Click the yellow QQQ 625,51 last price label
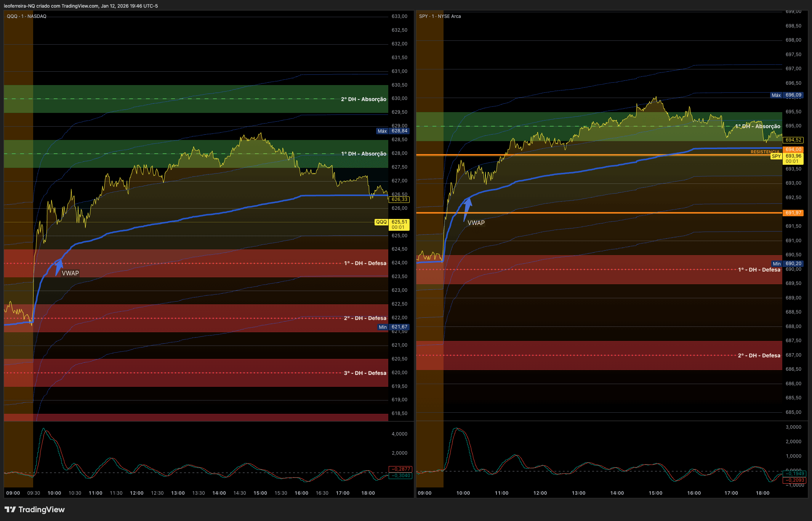This screenshot has width=812, height=521. tap(392, 224)
